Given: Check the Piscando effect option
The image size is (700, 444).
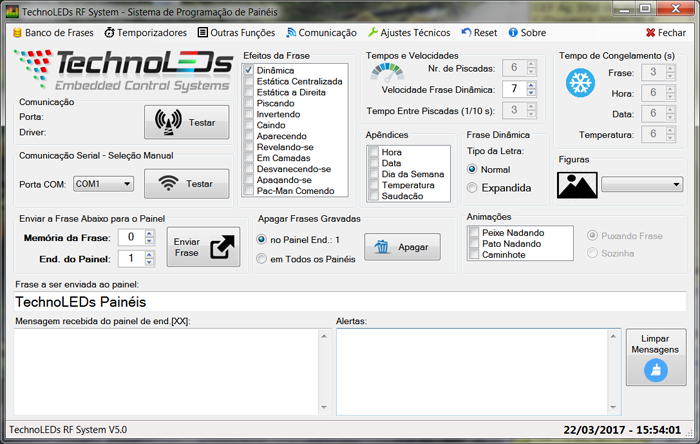Looking at the screenshot, I should coord(249,103).
